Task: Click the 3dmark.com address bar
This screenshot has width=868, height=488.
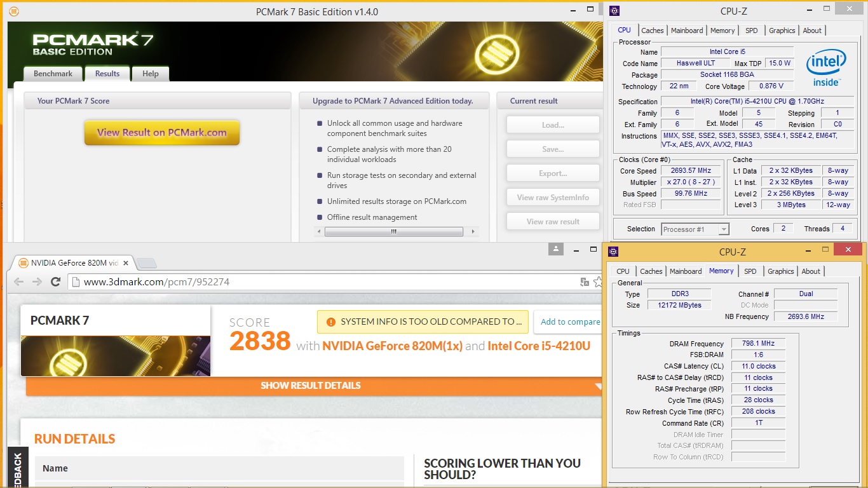Action: pyautogui.click(x=330, y=282)
